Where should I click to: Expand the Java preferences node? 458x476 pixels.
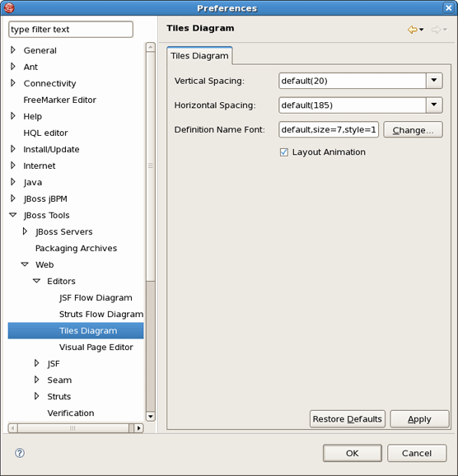pyautogui.click(x=12, y=182)
